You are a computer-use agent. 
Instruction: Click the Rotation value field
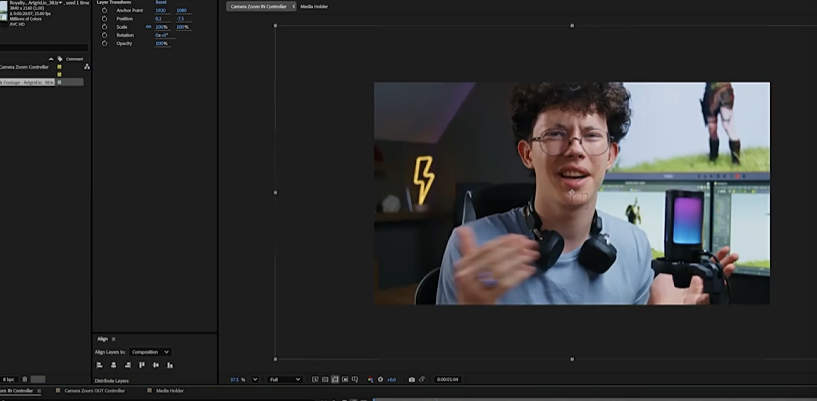coord(161,35)
